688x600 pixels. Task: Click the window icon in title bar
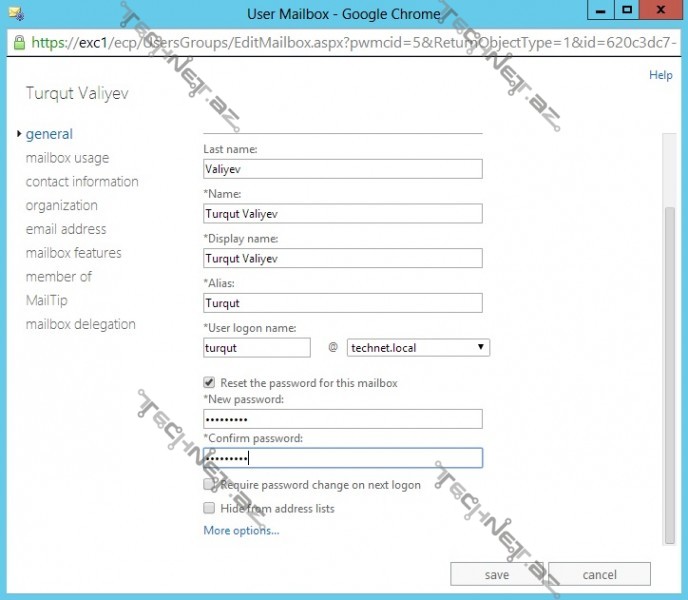click(x=15, y=13)
